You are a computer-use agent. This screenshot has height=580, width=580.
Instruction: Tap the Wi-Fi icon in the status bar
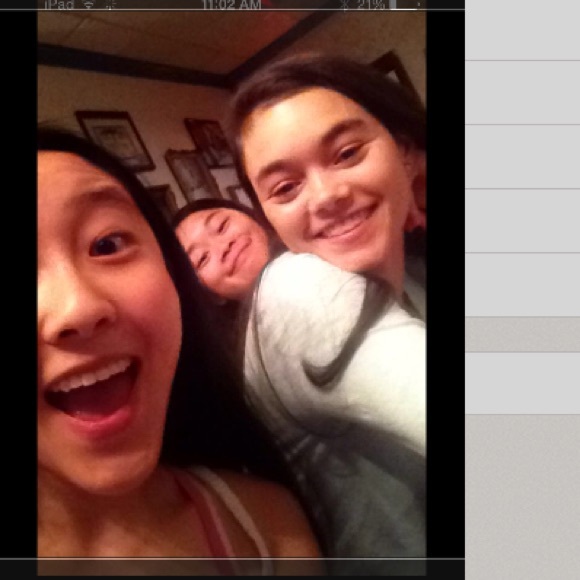coord(88,4)
